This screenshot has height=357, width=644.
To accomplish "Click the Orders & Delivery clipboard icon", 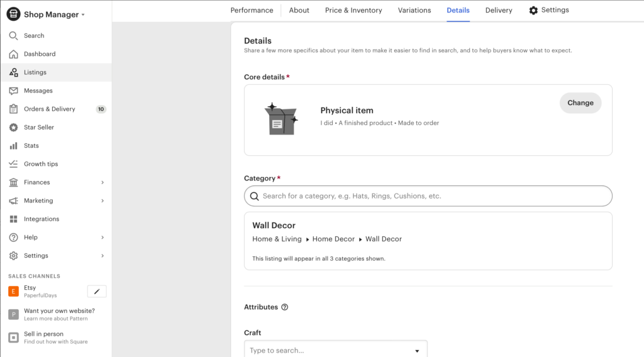I will point(14,109).
